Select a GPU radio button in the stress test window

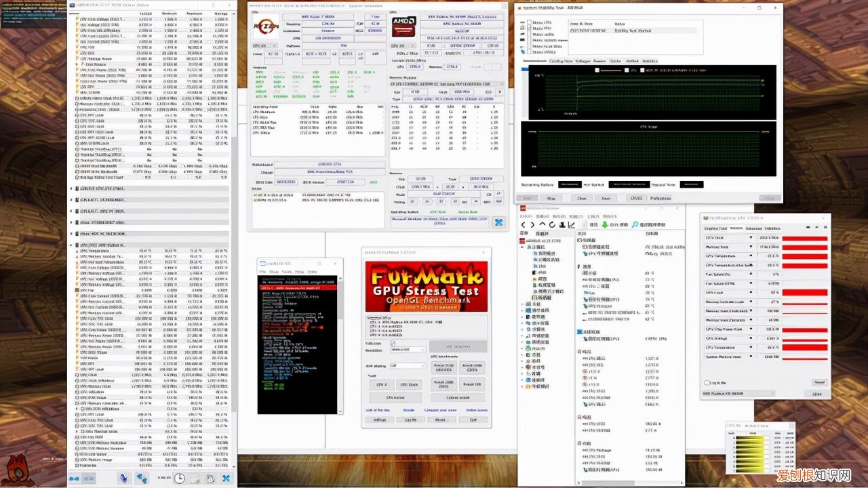click(530, 52)
